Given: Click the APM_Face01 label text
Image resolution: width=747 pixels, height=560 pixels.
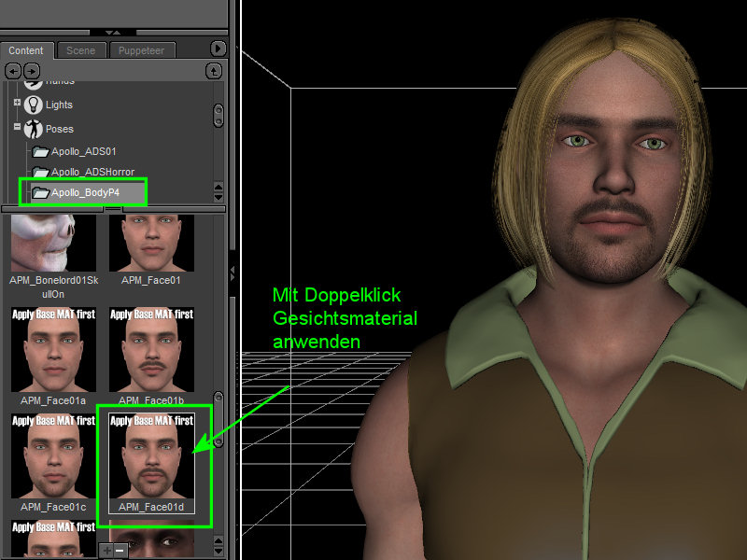Looking at the screenshot, I should tap(151, 281).
